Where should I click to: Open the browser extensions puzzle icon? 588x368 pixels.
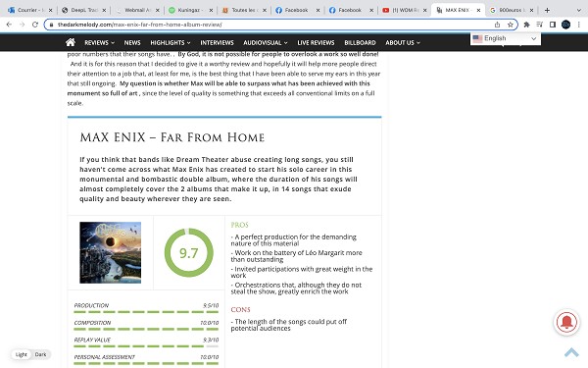coord(526,25)
